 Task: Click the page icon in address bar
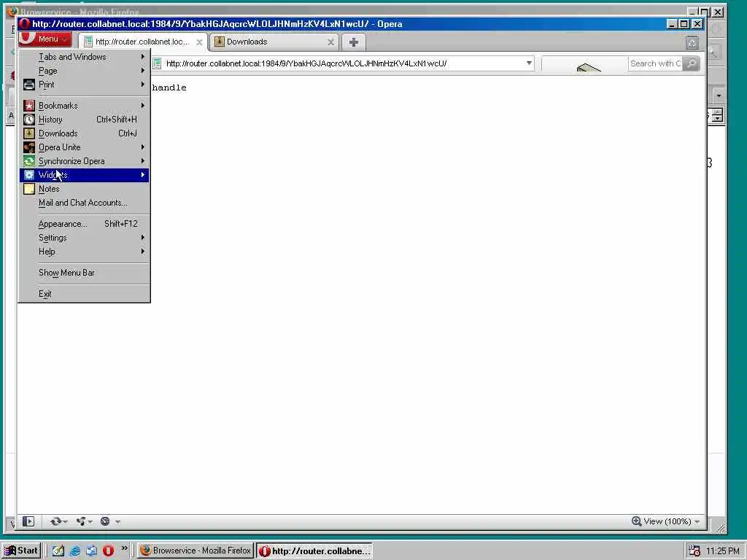click(x=158, y=64)
